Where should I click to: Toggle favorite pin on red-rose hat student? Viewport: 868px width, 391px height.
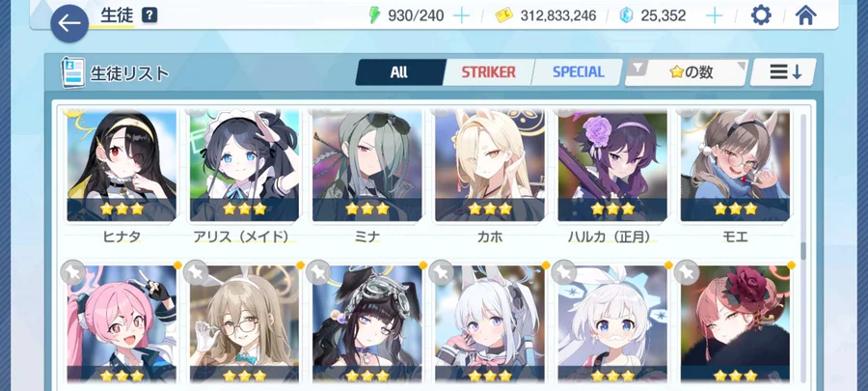coord(687,272)
